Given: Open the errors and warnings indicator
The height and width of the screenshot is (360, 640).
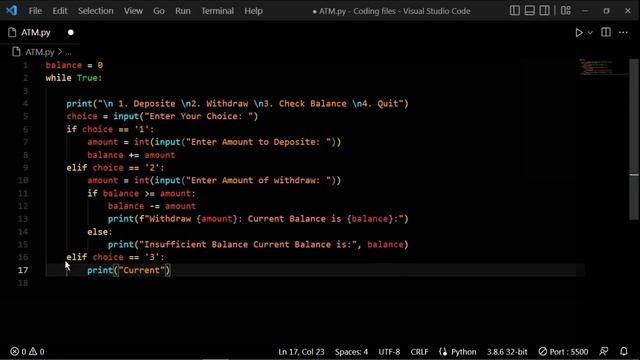Looking at the screenshot, I should pyautogui.click(x=27, y=351).
